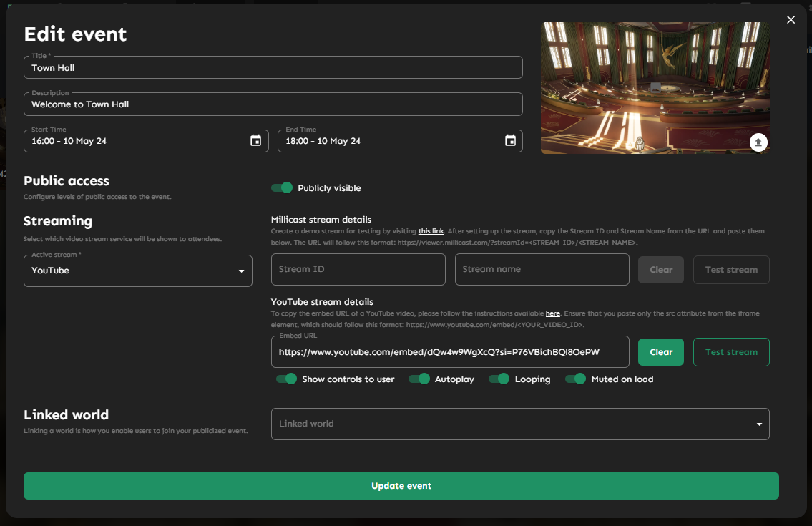Test stream for YouTube embed
Screen dimensions: 812x526
(731, 352)
